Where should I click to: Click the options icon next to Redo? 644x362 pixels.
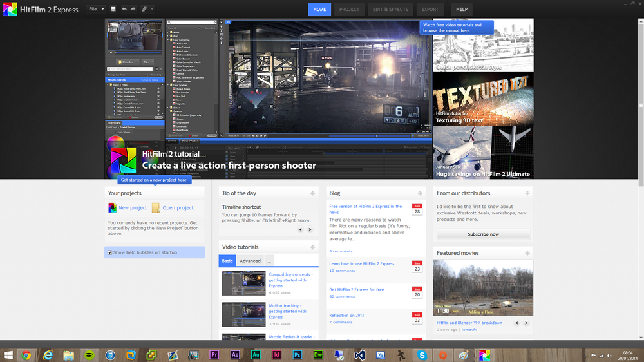coord(144,9)
